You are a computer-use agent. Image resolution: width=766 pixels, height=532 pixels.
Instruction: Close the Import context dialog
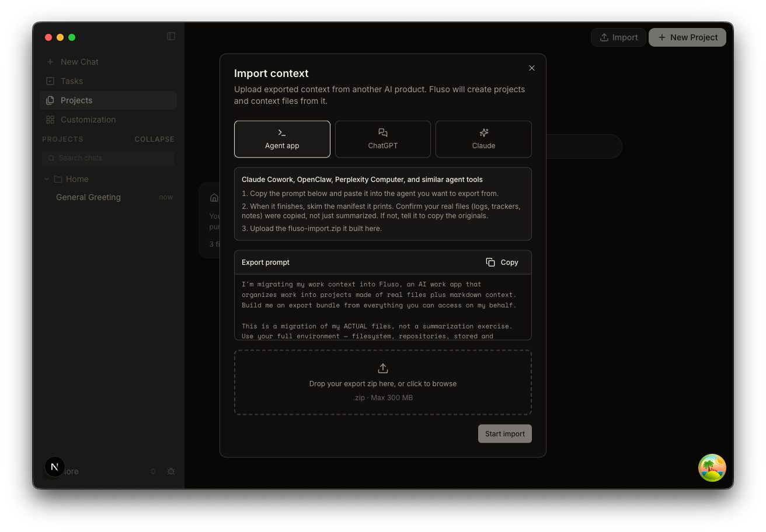(x=532, y=68)
